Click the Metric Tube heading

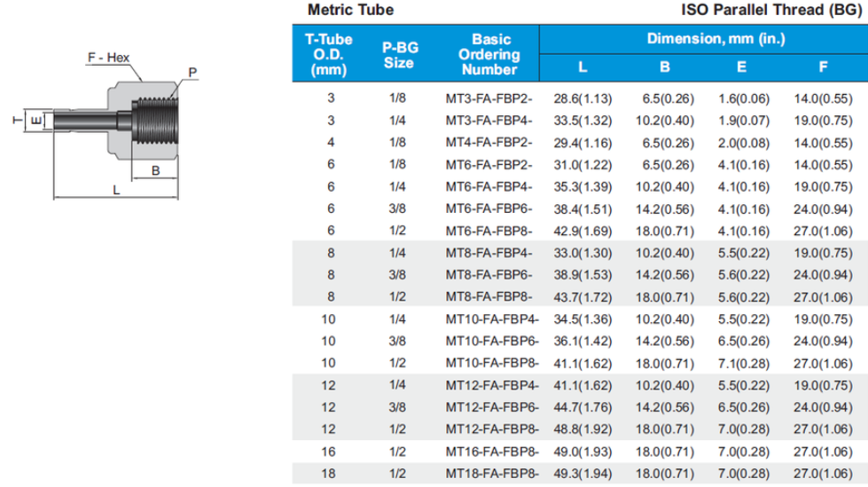tap(350, 11)
